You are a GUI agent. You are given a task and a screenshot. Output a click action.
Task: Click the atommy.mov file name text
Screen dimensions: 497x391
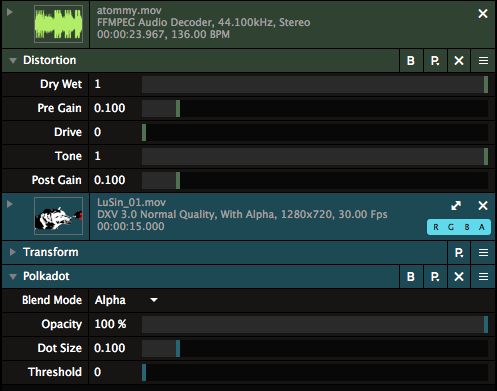point(129,11)
